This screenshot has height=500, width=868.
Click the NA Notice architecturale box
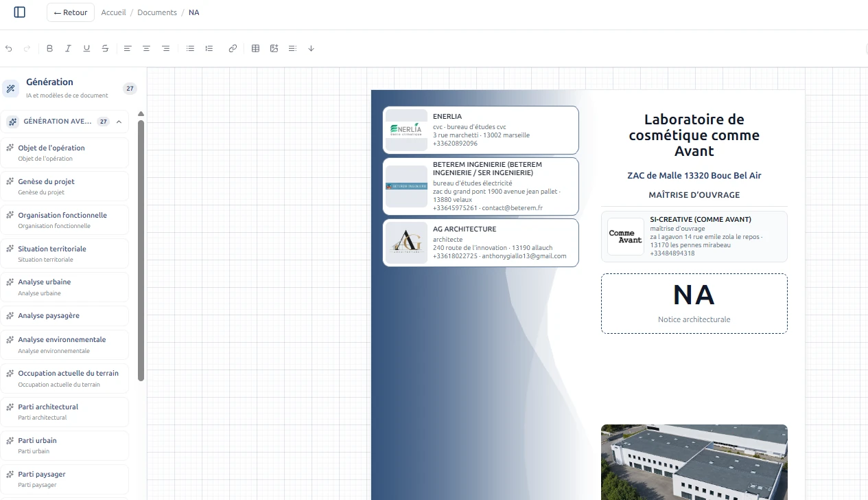click(x=694, y=304)
